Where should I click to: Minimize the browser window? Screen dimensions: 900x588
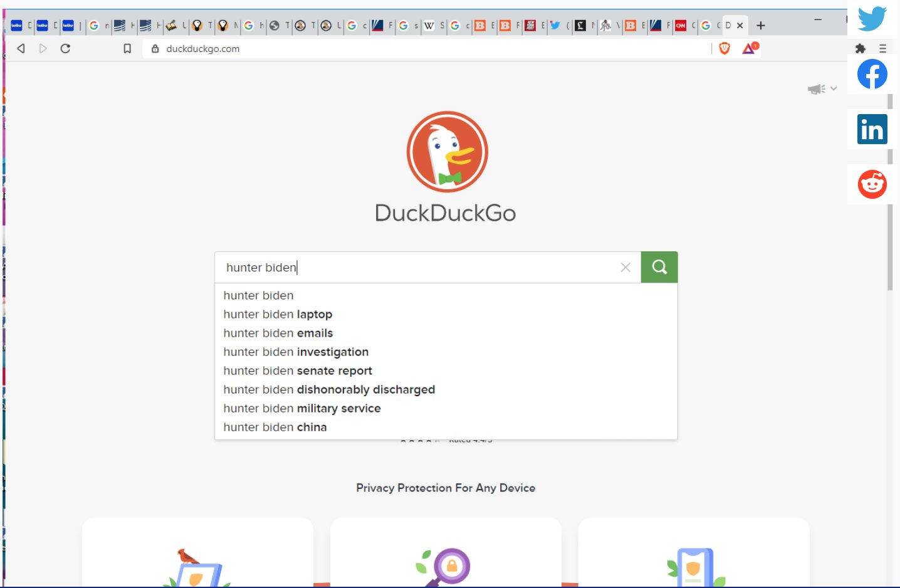[x=818, y=20]
